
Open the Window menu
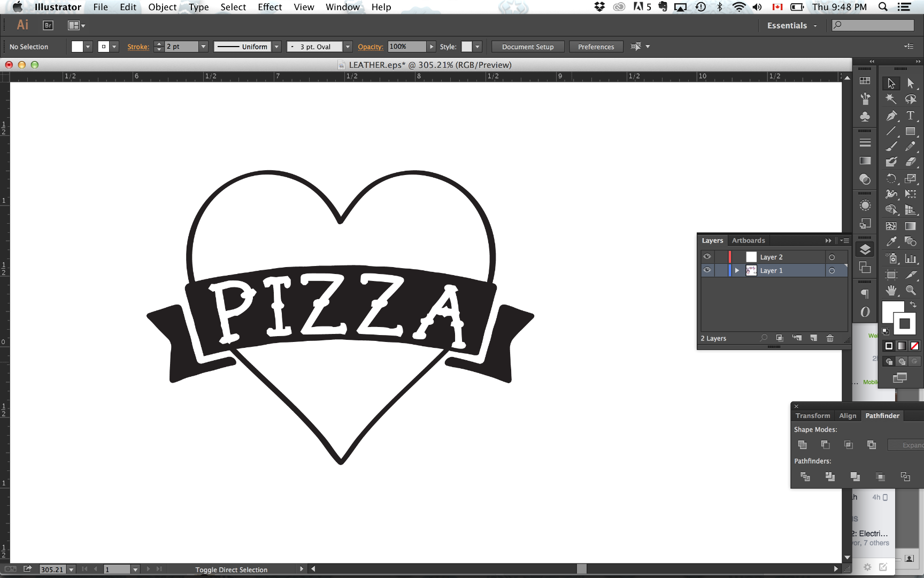pos(342,7)
